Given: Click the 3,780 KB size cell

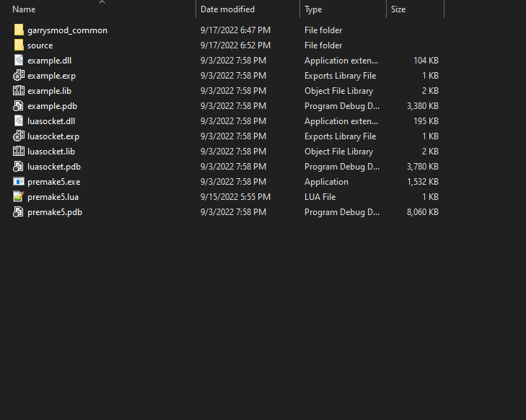Looking at the screenshot, I should (423, 167).
